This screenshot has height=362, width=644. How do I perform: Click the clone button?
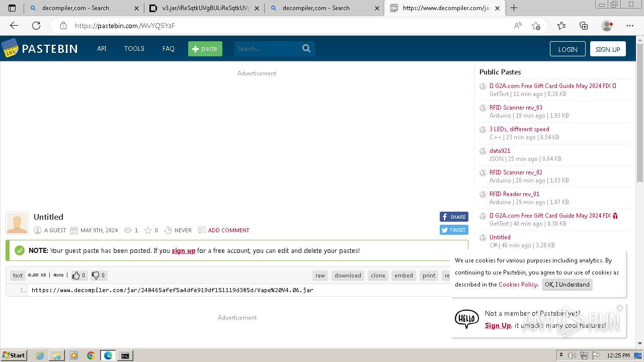(x=378, y=276)
